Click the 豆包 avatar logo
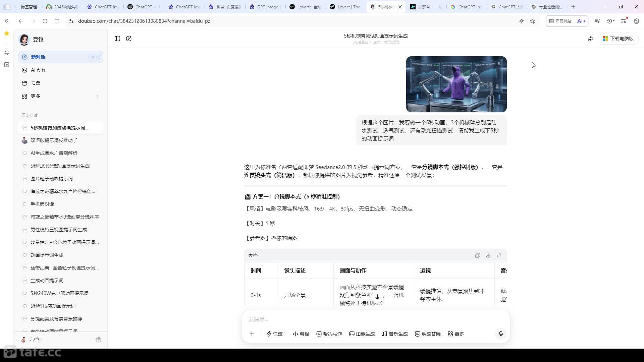 tap(24, 40)
